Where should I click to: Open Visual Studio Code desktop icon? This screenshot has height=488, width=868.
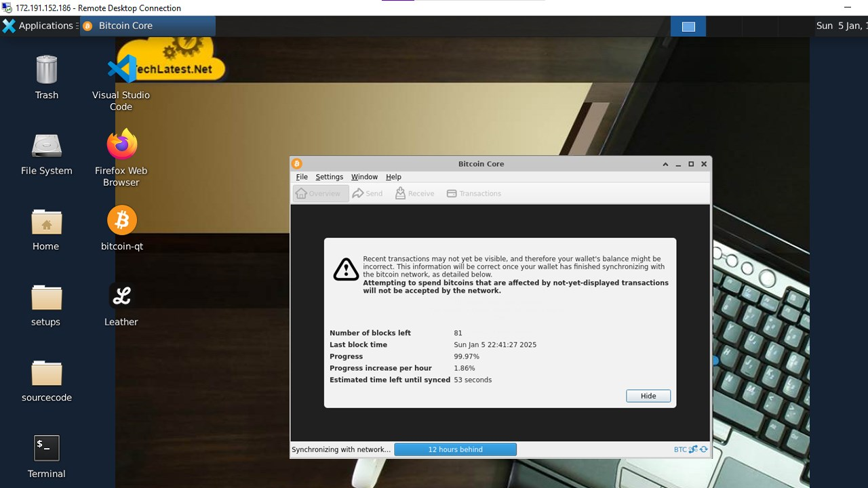[x=121, y=69]
